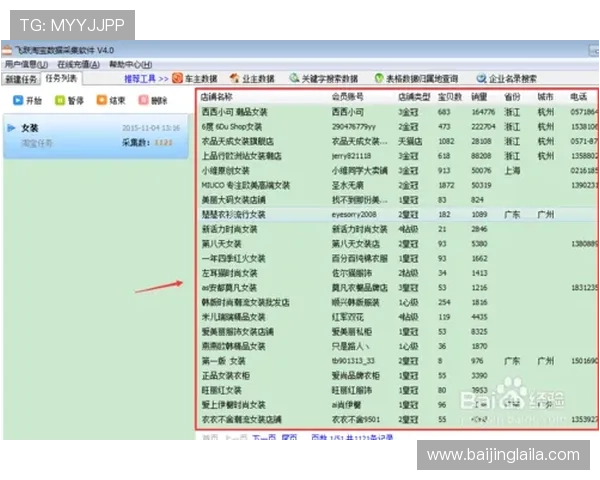
Task: Select row 韩版时尚潮流女装批发店
Action: [397, 302]
